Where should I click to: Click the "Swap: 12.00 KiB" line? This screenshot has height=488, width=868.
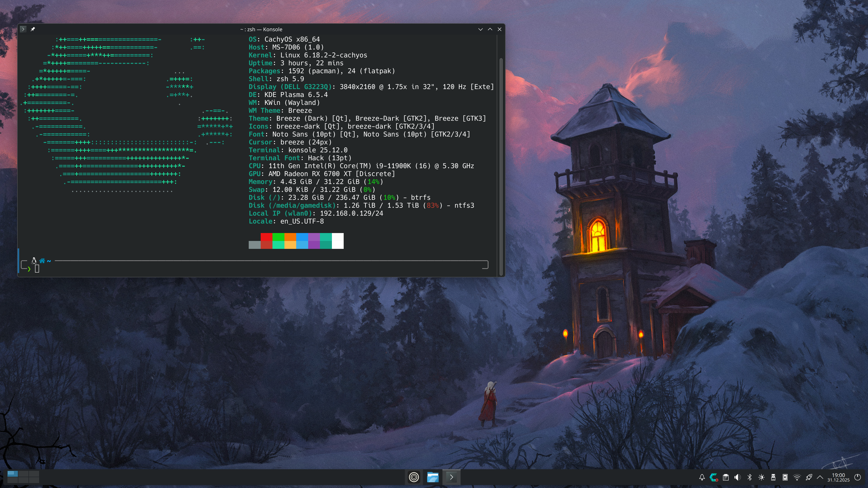pos(312,190)
